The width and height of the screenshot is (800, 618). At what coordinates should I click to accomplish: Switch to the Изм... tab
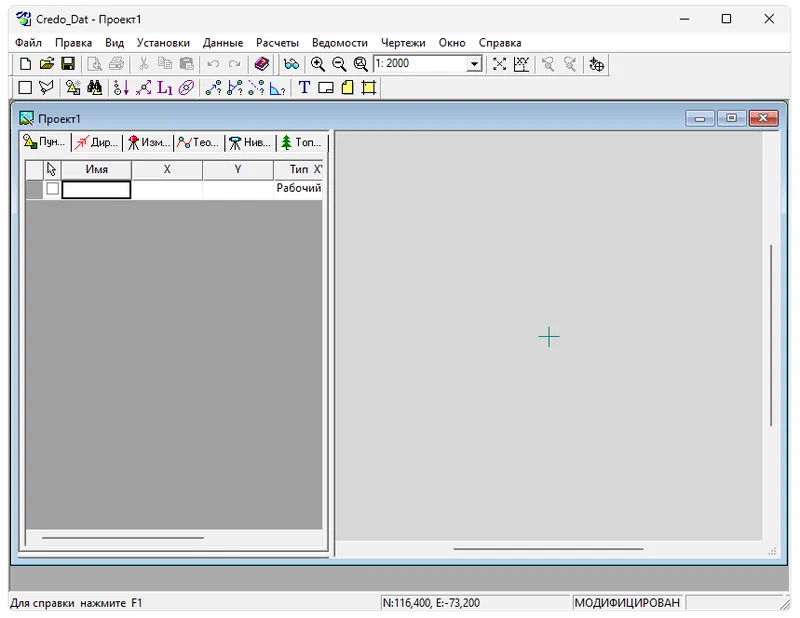click(x=148, y=142)
